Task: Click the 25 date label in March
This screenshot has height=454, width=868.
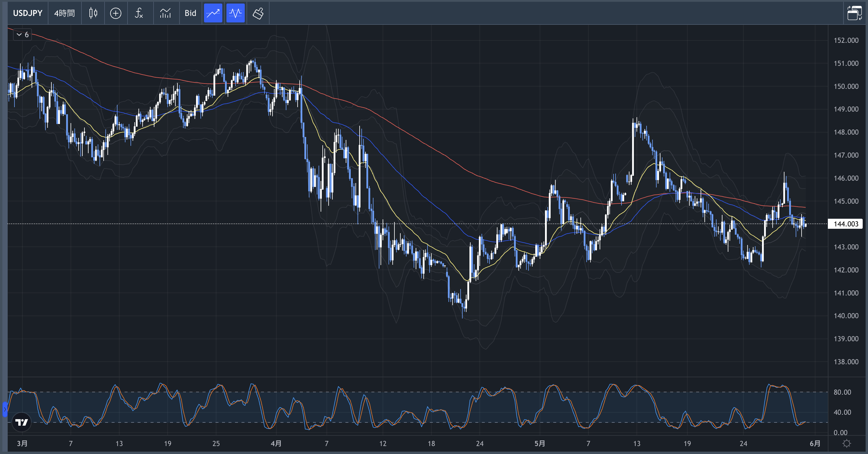Action: pos(216,443)
